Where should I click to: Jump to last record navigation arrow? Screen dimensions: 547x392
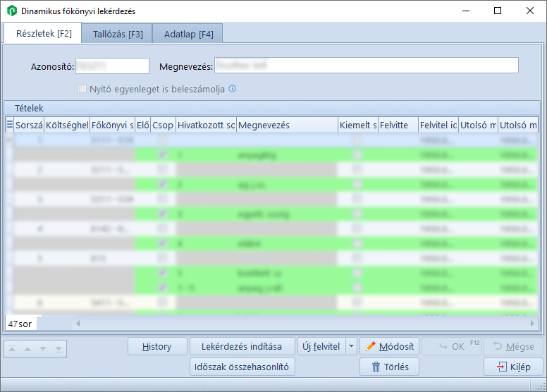(59, 348)
